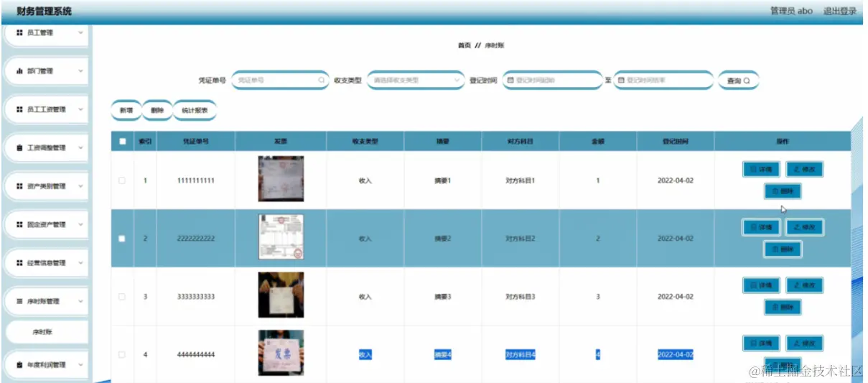Check the checkbox for row 1111111111
This screenshot has height=383, width=868.
(x=122, y=180)
